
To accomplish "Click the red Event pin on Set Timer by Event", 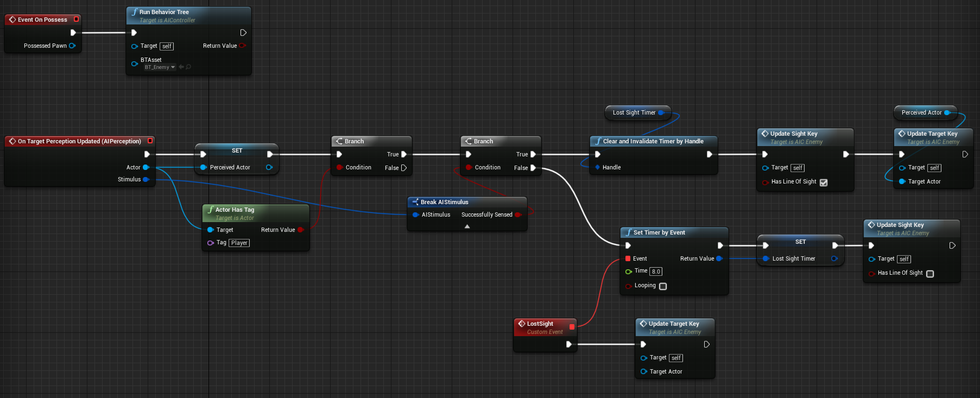I will click(628, 258).
